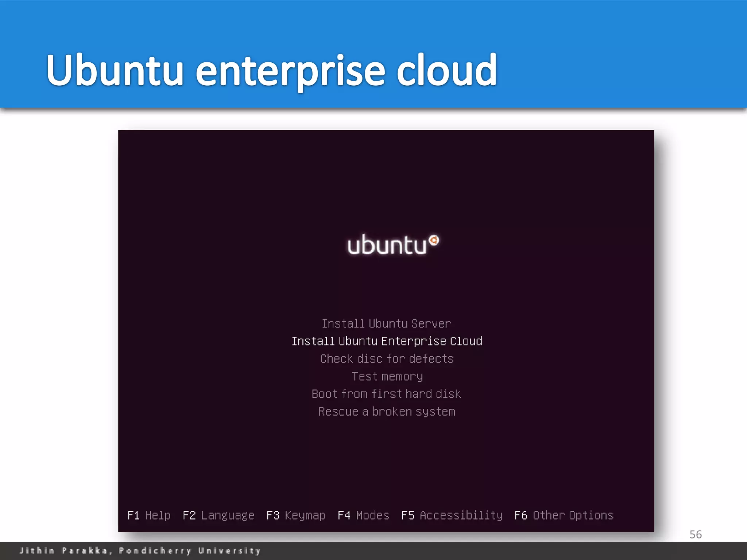Screen dimensions: 747x560
Task: Click the F1 key label
Action: click(x=133, y=515)
